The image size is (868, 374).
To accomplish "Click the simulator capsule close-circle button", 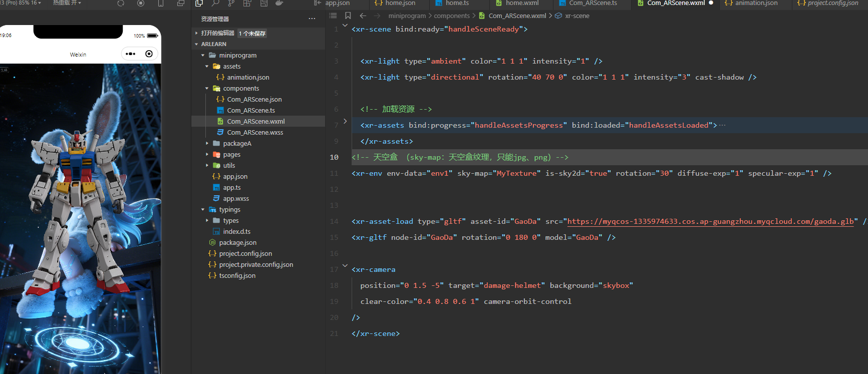I will pos(149,54).
